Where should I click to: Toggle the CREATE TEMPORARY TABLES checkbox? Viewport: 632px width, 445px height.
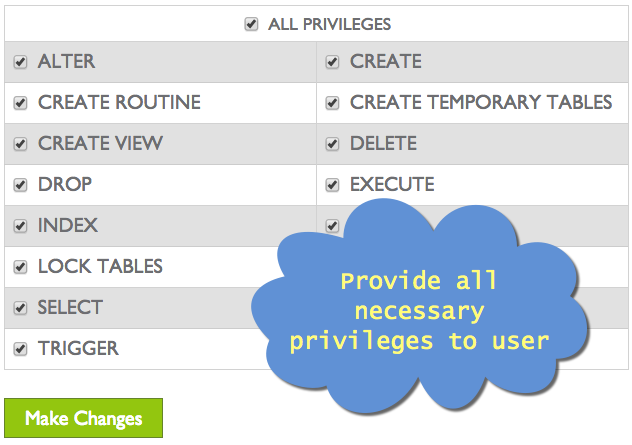[332, 103]
